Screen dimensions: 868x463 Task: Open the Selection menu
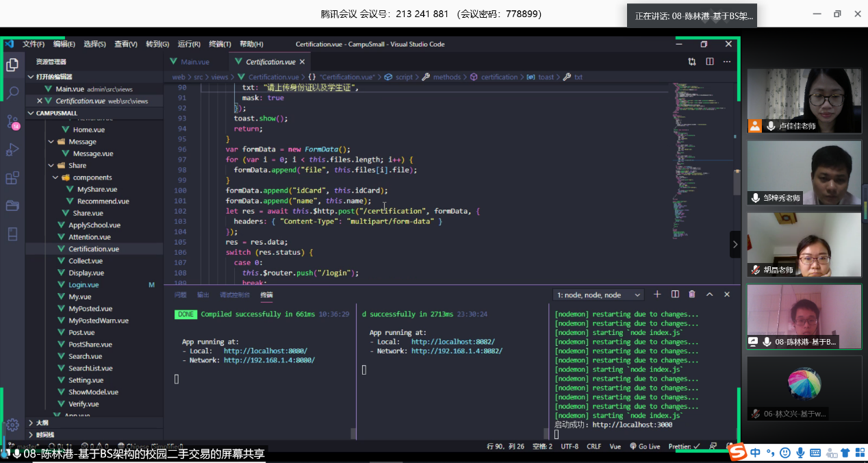point(94,44)
